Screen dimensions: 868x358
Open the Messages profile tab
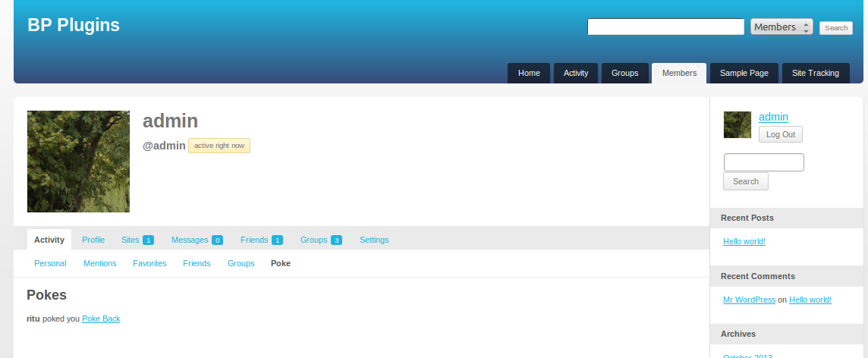197,240
